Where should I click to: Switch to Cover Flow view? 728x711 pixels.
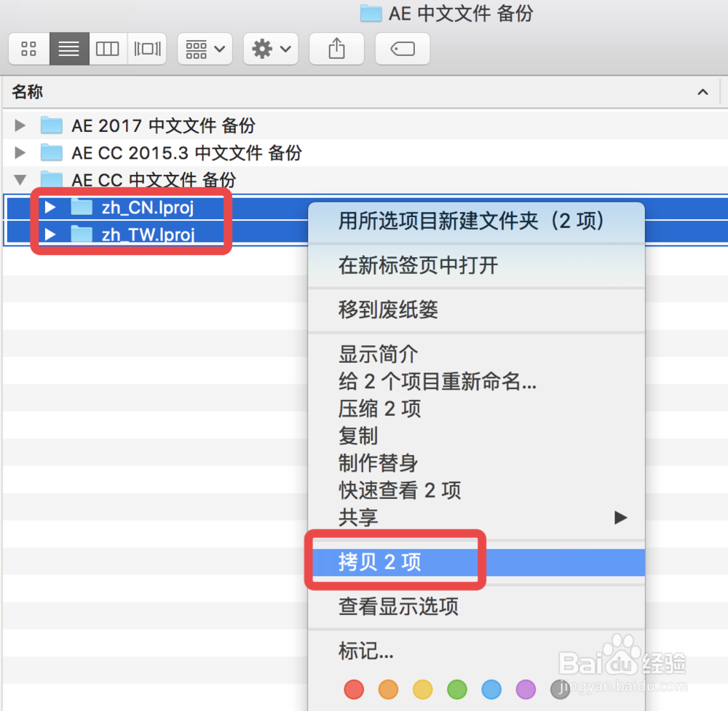pos(147,49)
